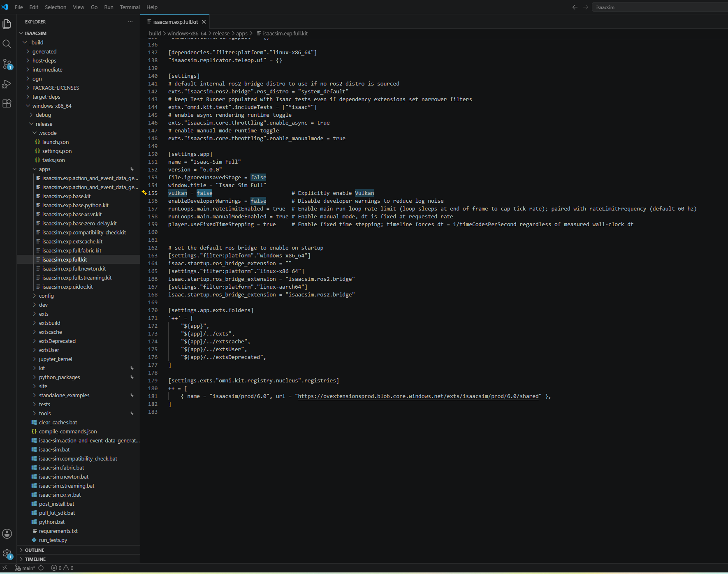Follow the ovextensionsprod blob URL link
This screenshot has width=728, height=574.
418,396
